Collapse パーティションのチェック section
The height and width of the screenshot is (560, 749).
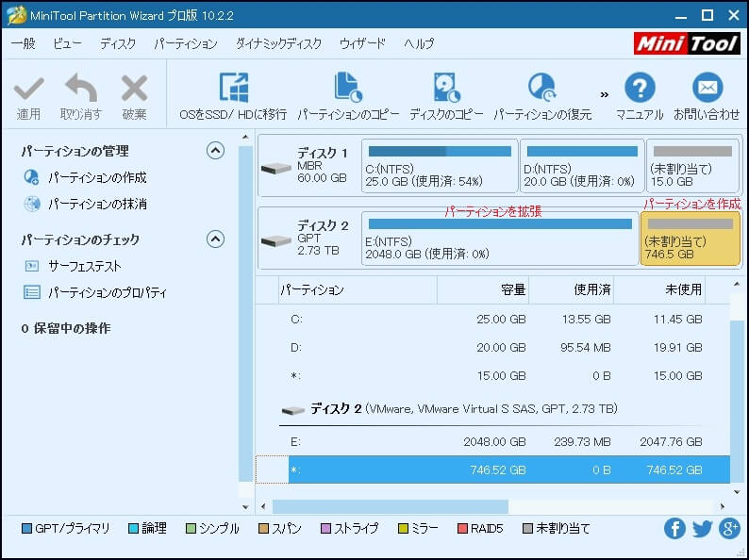point(215,239)
